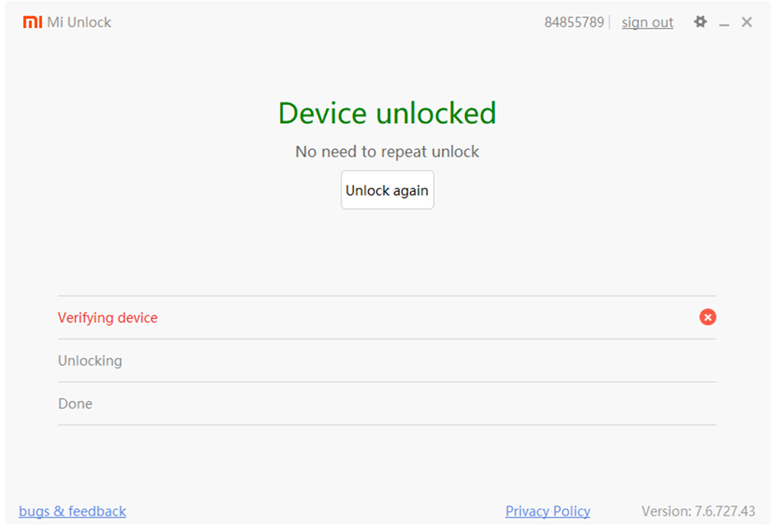This screenshot has height=532, width=778.
Task: Open the bugs & feedback link
Action: (72, 511)
